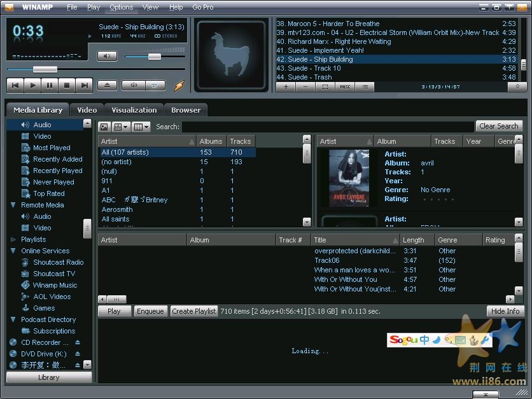Open the MISC playlist options menu
Viewport: 532px width, 399px height.
345,87
